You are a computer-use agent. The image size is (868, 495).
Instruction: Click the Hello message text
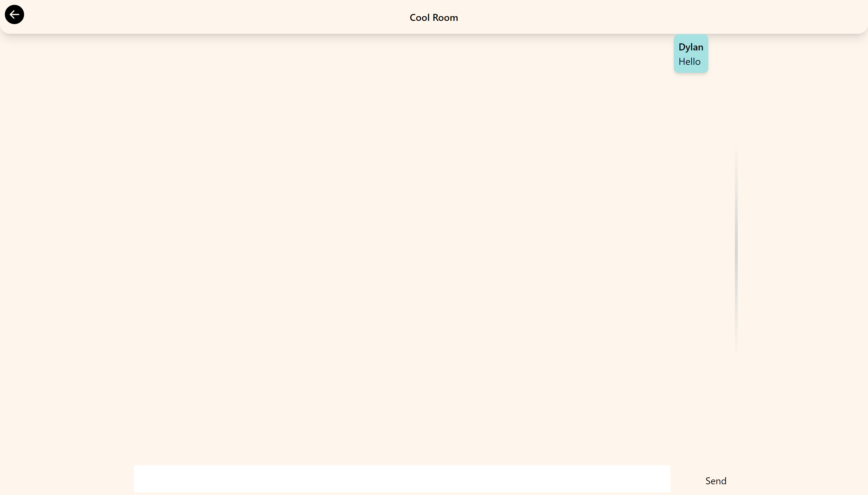pos(689,62)
